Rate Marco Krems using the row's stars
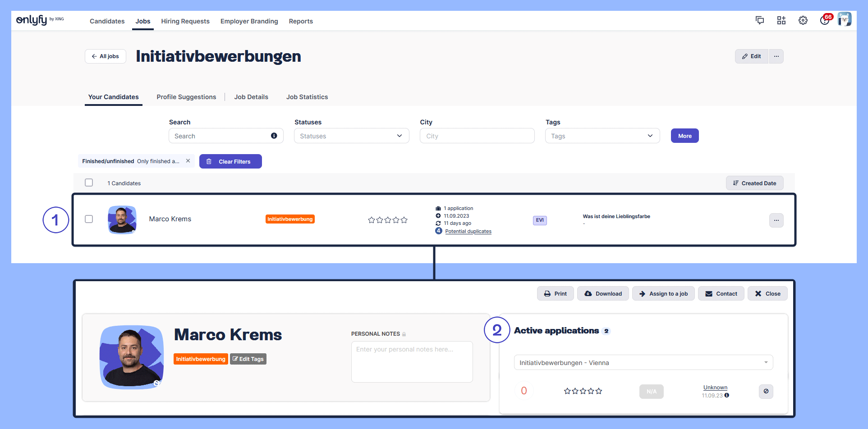Screen dimensions: 868x429 387,220
